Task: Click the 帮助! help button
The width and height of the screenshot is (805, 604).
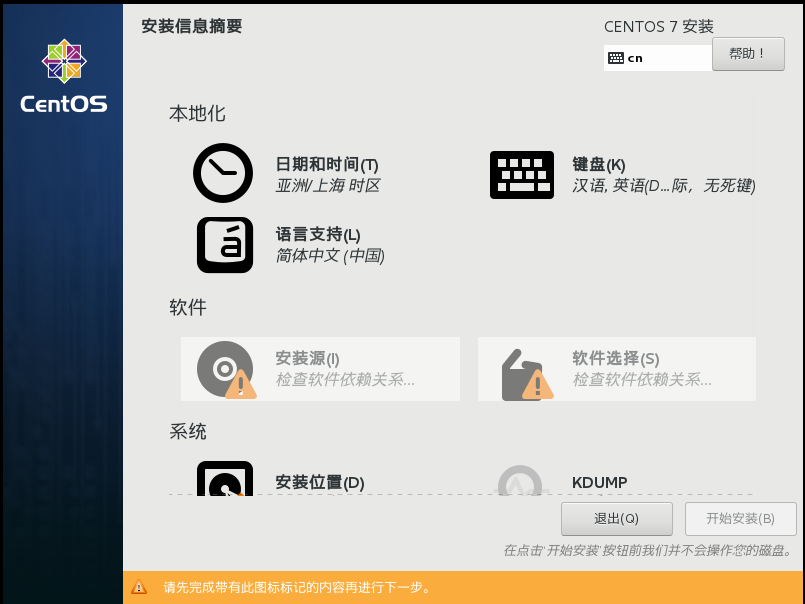Action: point(748,54)
